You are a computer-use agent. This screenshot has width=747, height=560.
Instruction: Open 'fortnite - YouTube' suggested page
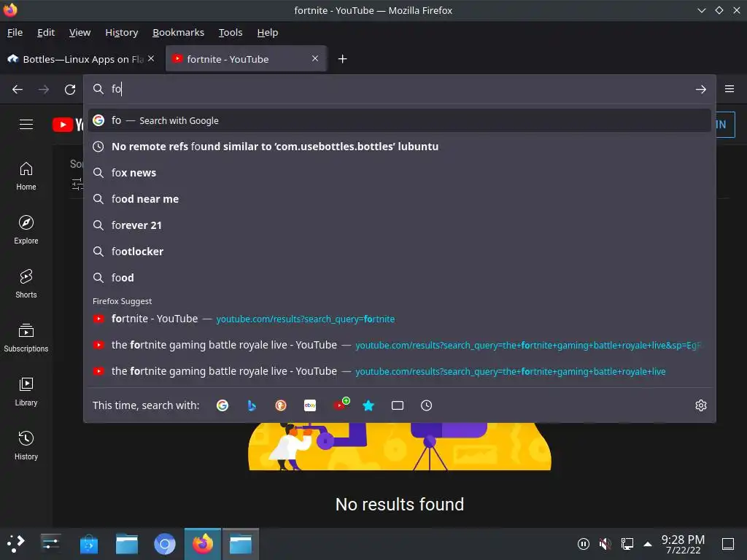click(x=399, y=319)
